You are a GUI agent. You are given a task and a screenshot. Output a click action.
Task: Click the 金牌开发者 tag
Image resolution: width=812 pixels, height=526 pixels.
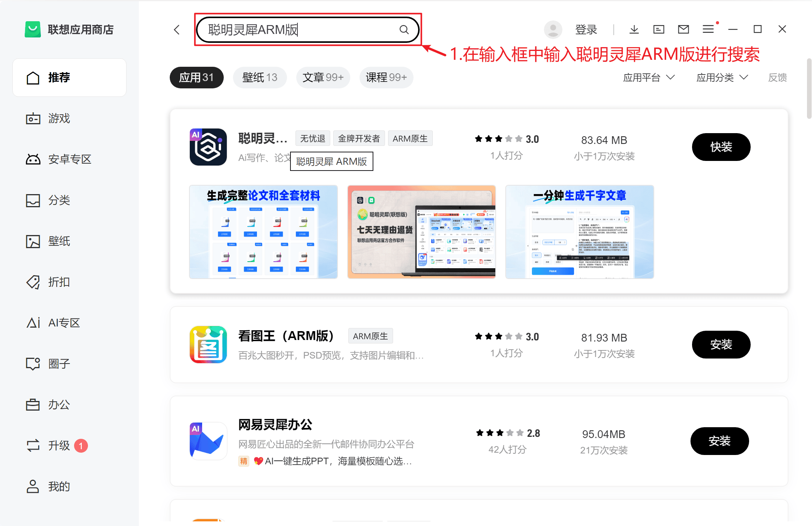pos(359,139)
